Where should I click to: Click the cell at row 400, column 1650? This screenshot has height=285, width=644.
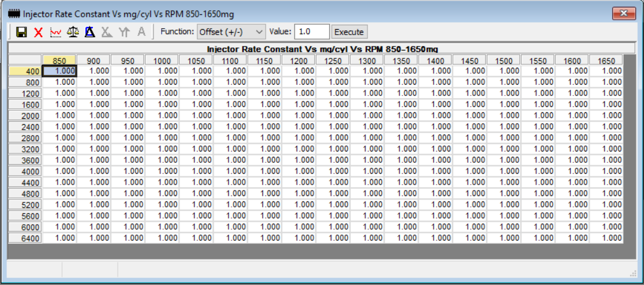(606, 71)
